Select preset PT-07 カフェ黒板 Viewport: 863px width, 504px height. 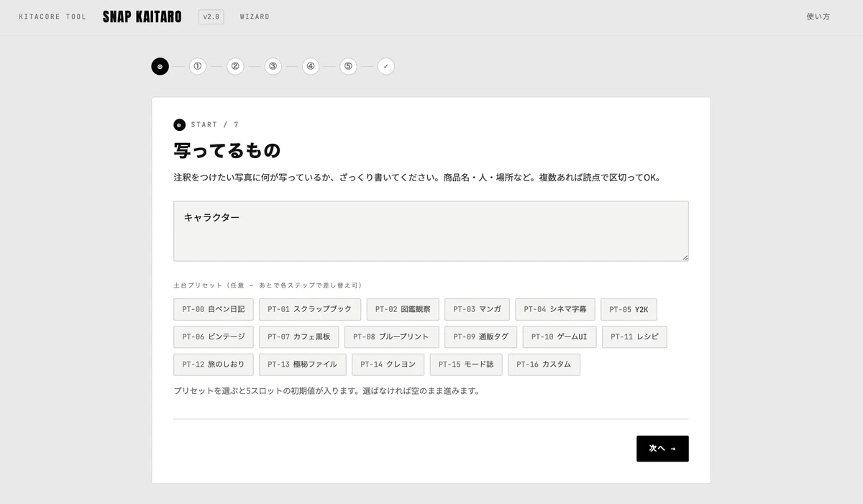299,337
